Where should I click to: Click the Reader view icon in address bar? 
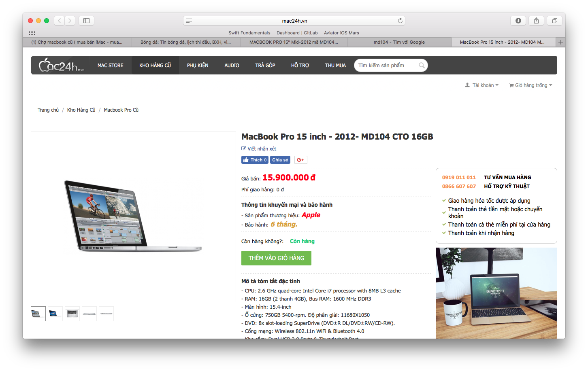pos(189,21)
